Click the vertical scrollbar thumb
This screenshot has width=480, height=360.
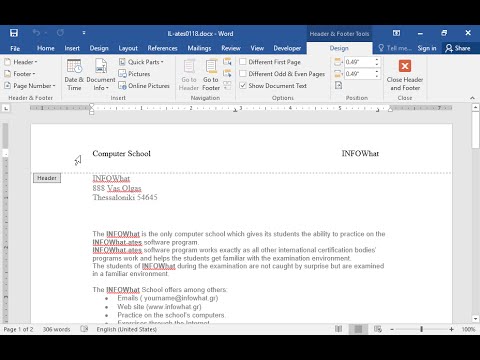tap(475, 130)
